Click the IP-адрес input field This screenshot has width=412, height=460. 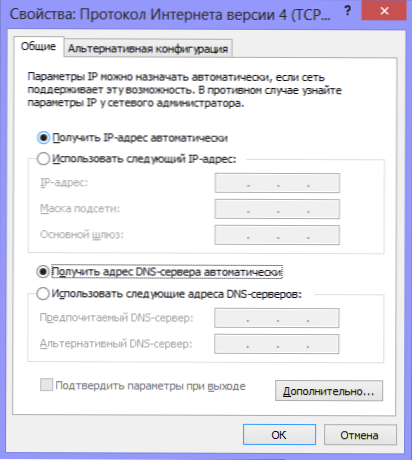click(277, 183)
